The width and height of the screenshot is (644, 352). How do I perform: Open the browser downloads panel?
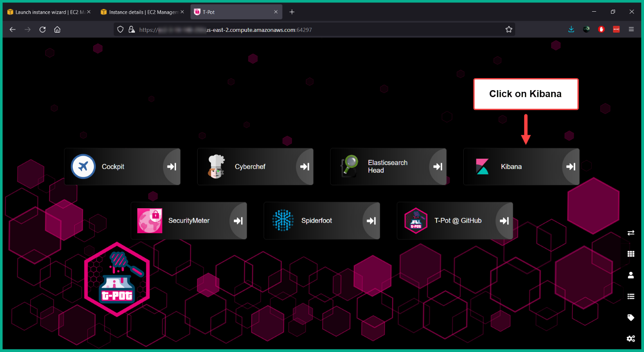(x=571, y=29)
